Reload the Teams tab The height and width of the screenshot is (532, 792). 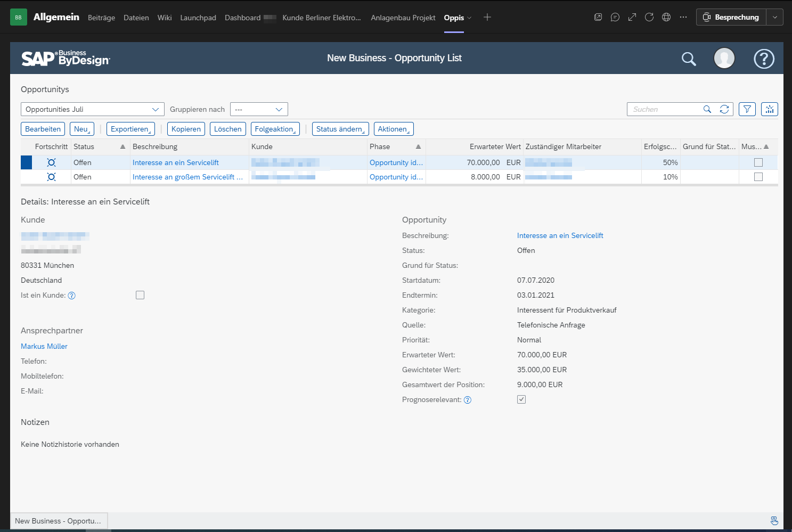[649, 17]
